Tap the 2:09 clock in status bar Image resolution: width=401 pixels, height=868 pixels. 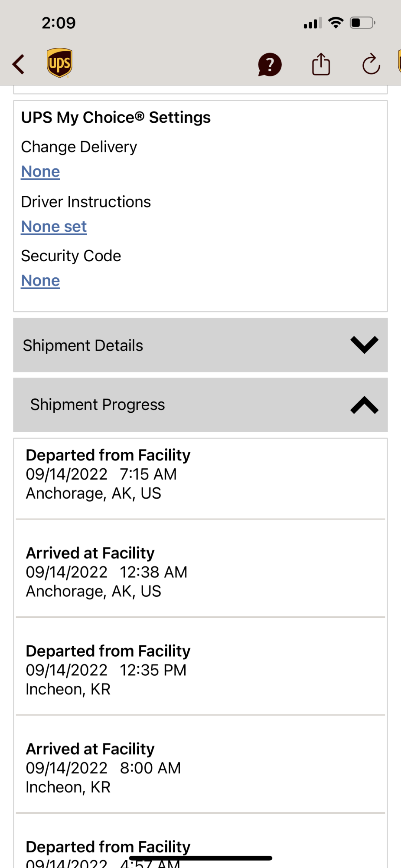(x=59, y=23)
